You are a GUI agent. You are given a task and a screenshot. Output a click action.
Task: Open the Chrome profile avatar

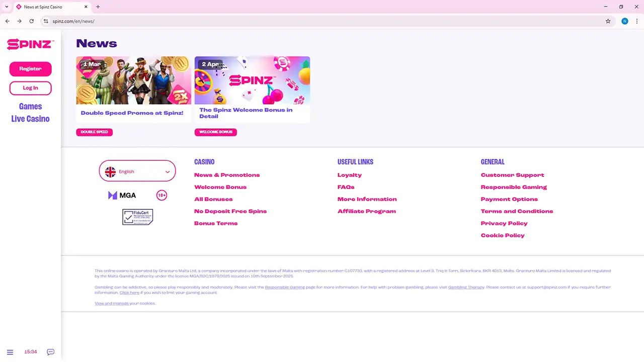(x=624, y=21)
